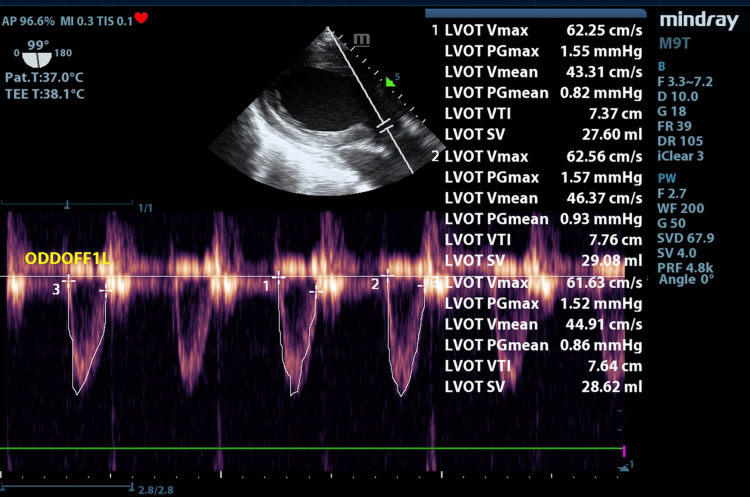Select trace 3 caliper start cross
This screenshot has width=750, height=497.
point(69,280)
